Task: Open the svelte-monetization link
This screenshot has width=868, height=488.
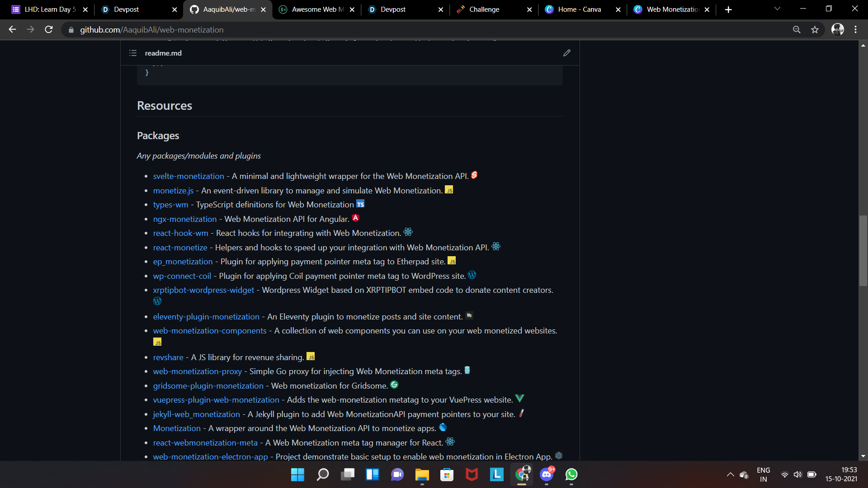Action: click(189, 176)
